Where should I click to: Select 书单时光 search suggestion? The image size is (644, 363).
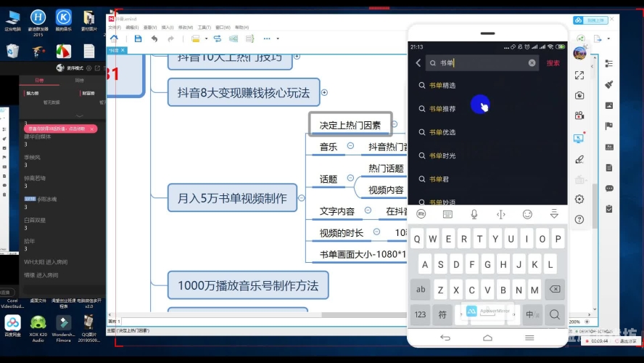[442, 156]
